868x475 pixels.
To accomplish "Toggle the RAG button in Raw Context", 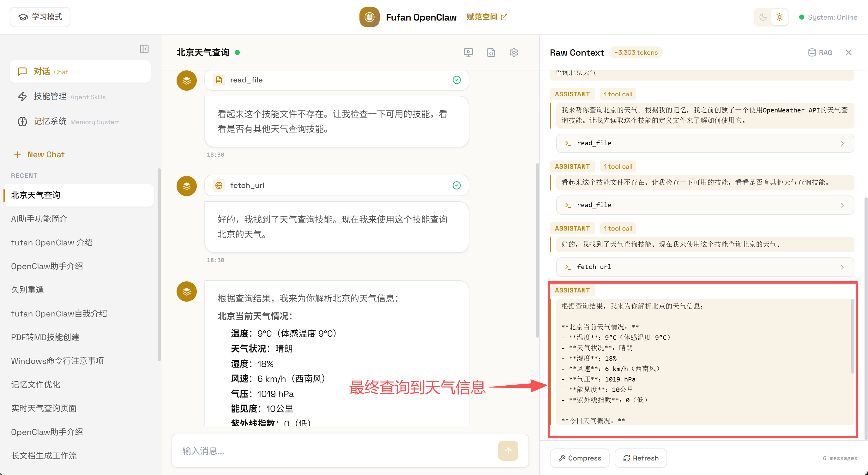I will point(821,52).
